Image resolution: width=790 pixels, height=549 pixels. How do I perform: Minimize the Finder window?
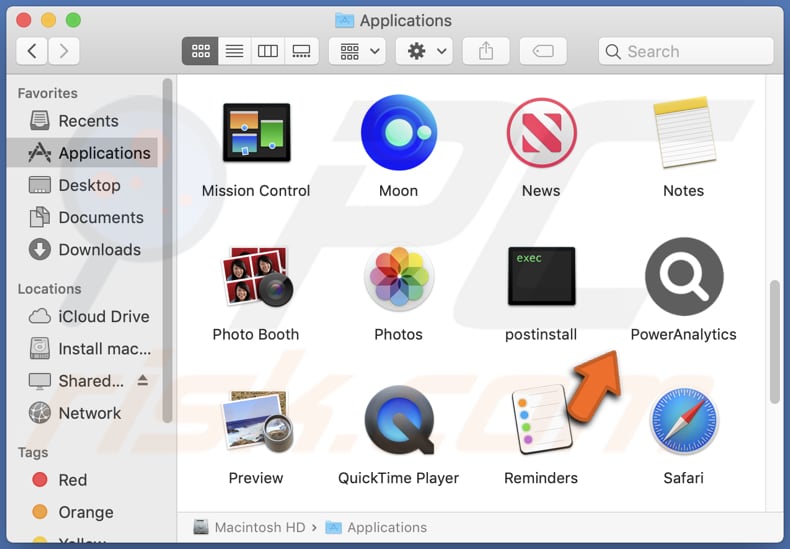(x=48, y=20)
